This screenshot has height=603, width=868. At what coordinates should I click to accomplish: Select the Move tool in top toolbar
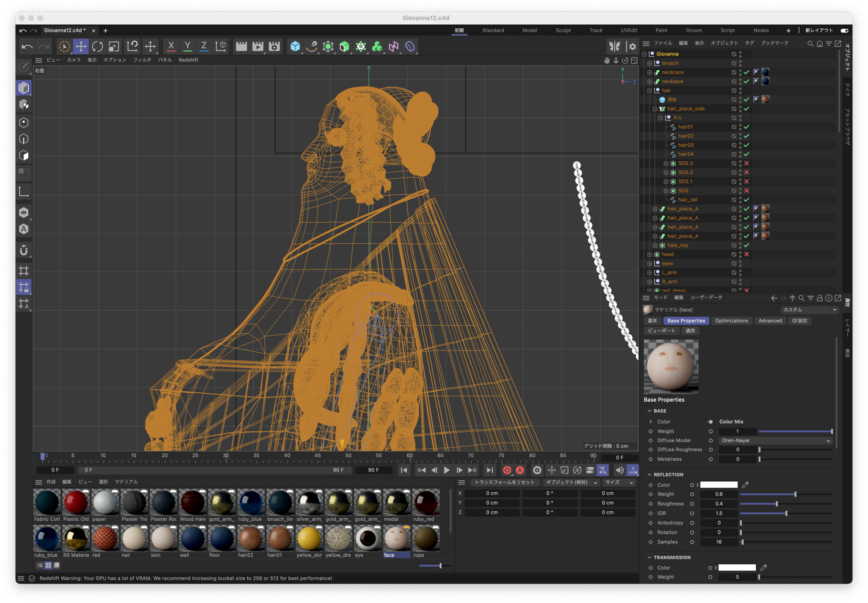(81, 46)
